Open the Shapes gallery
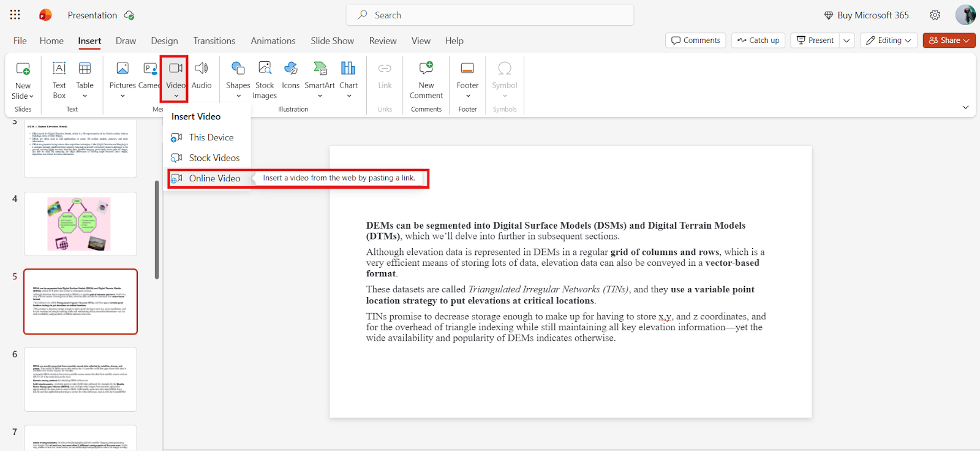The width and height of the screenshot is (980, 451). tap(238, 80)
